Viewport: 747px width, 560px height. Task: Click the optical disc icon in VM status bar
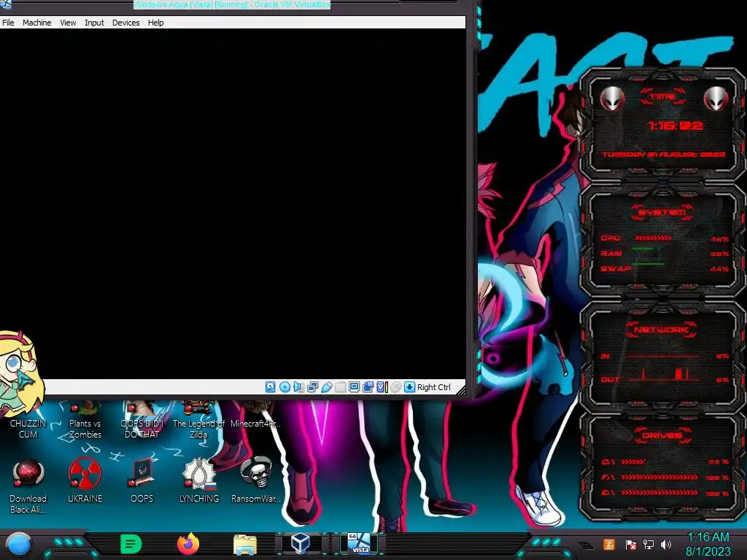tap(285, 386)
